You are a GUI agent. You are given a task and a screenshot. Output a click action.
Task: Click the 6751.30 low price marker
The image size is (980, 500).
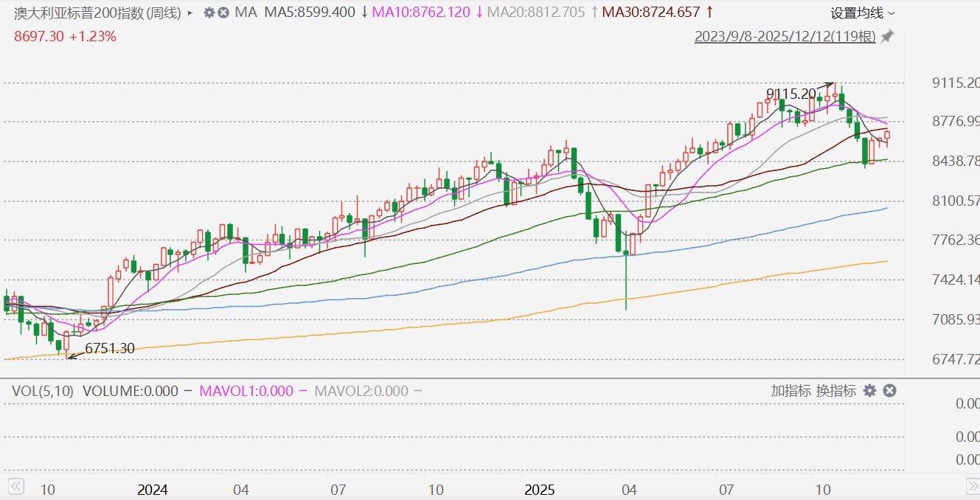(x=109, y=349)
